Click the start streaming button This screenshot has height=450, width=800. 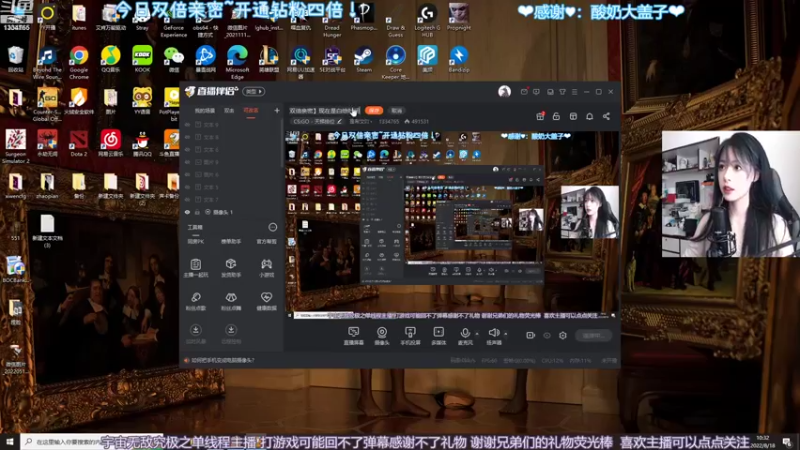tap(593, 335)
